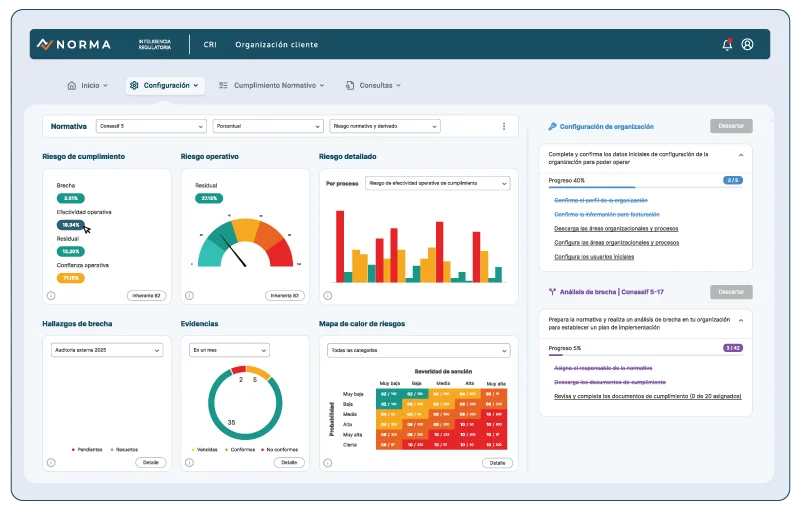Click the risk gauge needle chart
This screenshot has height=509, width=800.
pyautogui.click(x=245, y=242)
